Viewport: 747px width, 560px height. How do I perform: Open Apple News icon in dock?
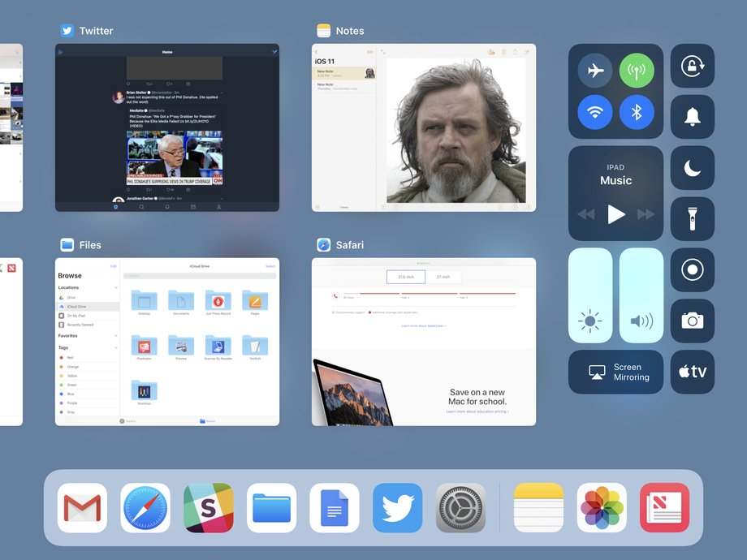664,507
